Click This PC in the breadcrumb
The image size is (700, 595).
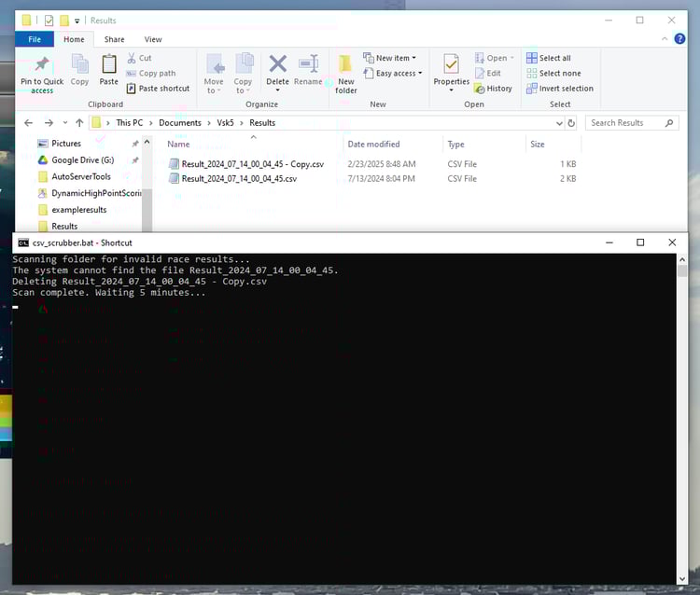point(130,123)
